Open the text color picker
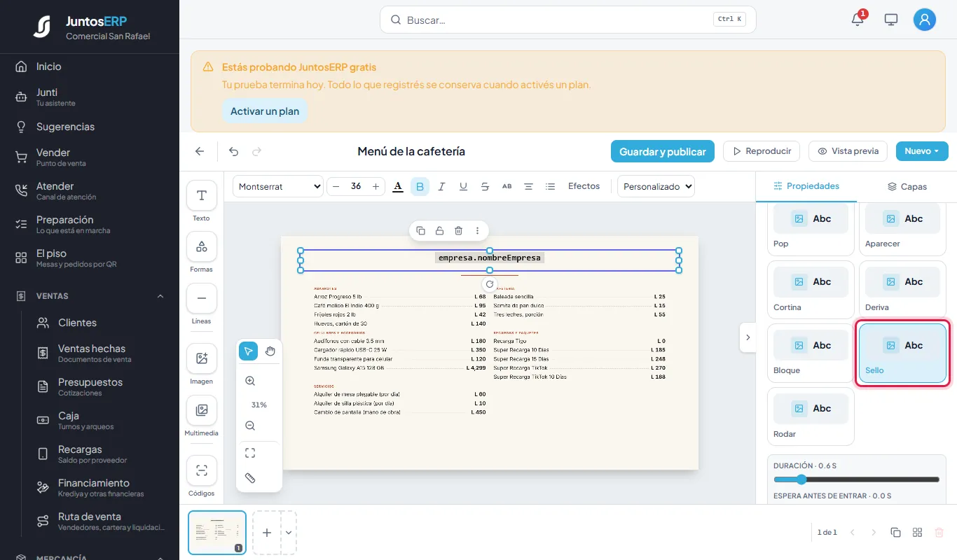 [x=398, y=186]
